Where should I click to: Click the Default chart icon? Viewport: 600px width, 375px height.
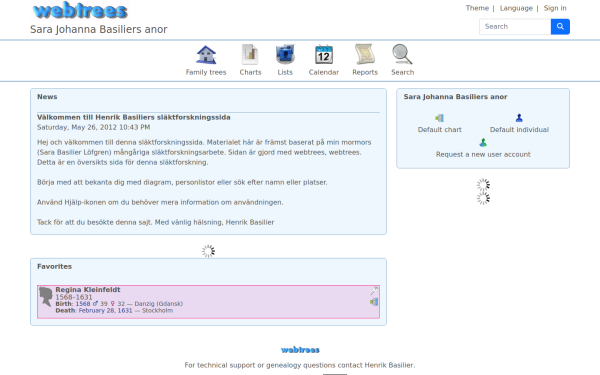[x=439, y=118]
